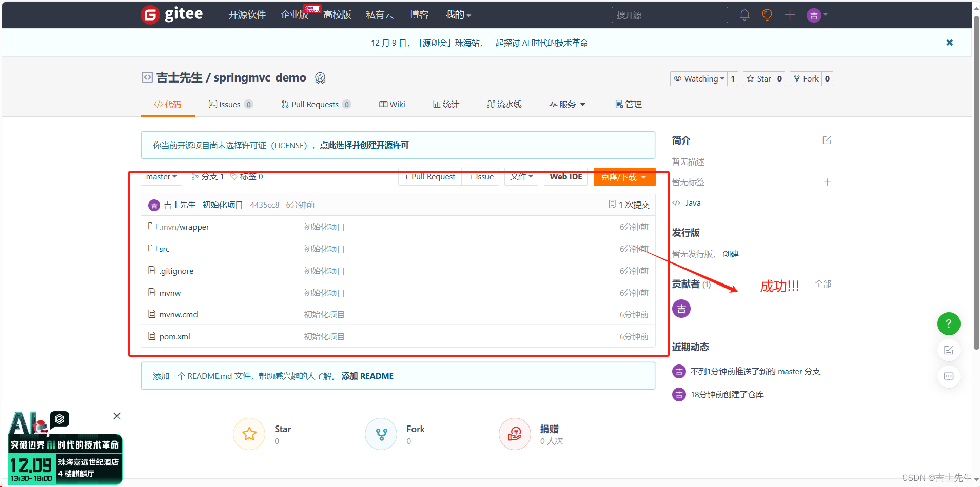Click the Fork circle icon below files
Viewport: 980px width, 487px height.
[381, 434]
